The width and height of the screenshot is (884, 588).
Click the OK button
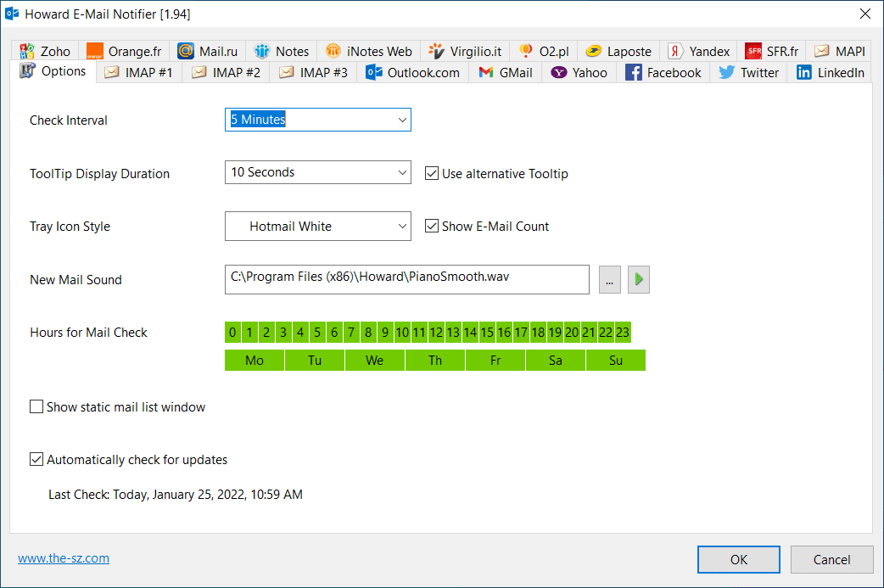pyautogui.click(x=739, y=559)
